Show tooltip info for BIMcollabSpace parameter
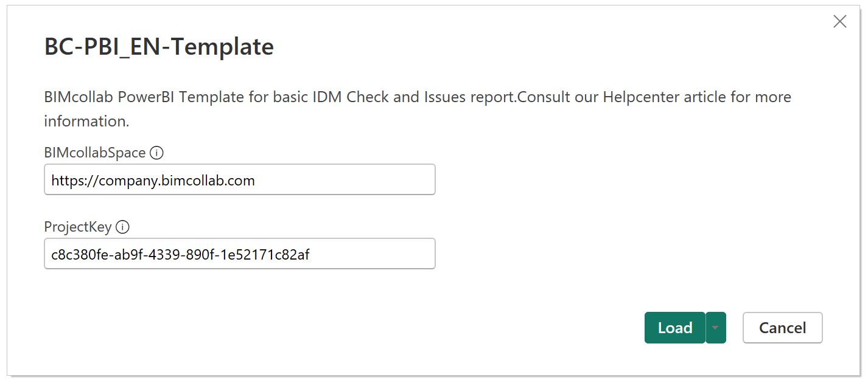Viewport: 868px width, 383px height. (x=156, y=153)
